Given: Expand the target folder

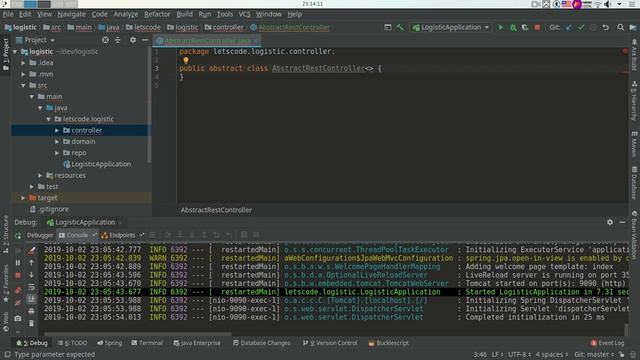Looking at the screenshot, I should 23,198.
